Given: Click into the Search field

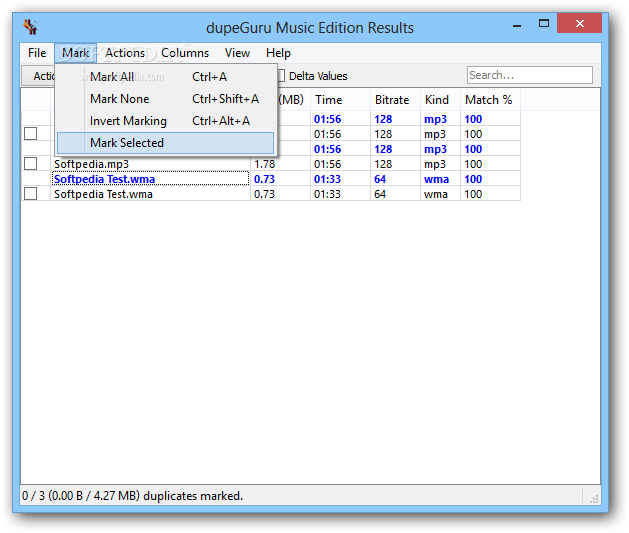Looking at the screenshot, I should click(530, 75).
